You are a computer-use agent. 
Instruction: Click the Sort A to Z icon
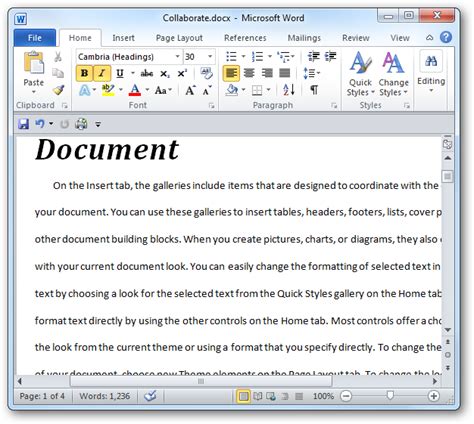[x=289, y=90]
